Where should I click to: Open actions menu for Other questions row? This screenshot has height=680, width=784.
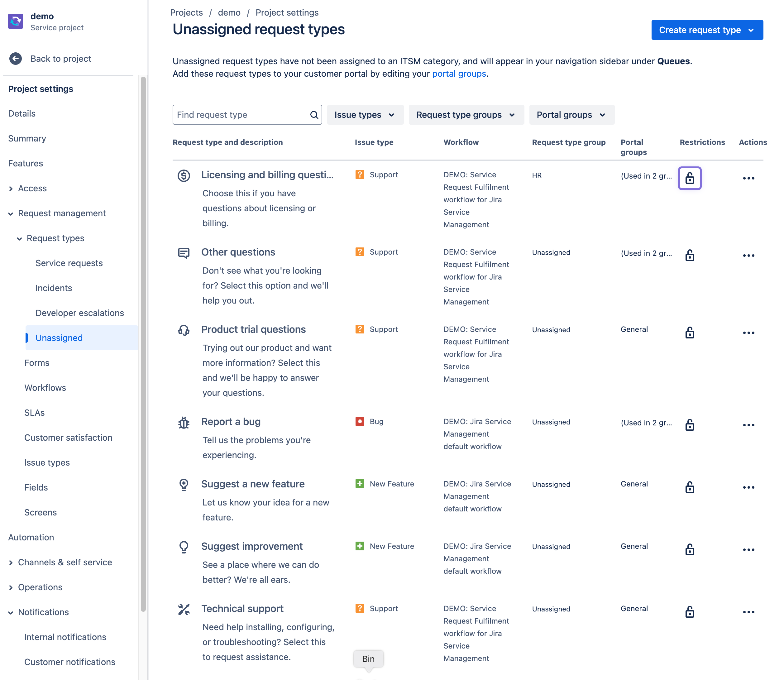click(748, 255)
